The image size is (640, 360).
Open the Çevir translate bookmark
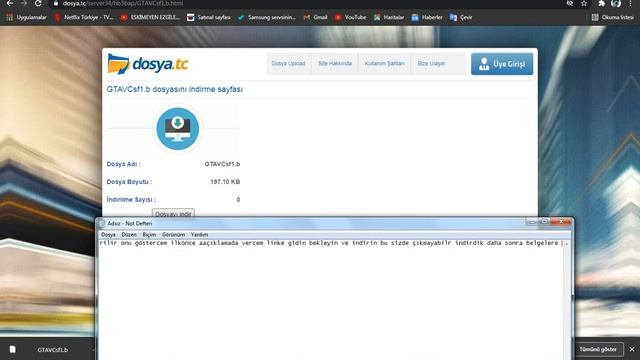coord(461,17)
